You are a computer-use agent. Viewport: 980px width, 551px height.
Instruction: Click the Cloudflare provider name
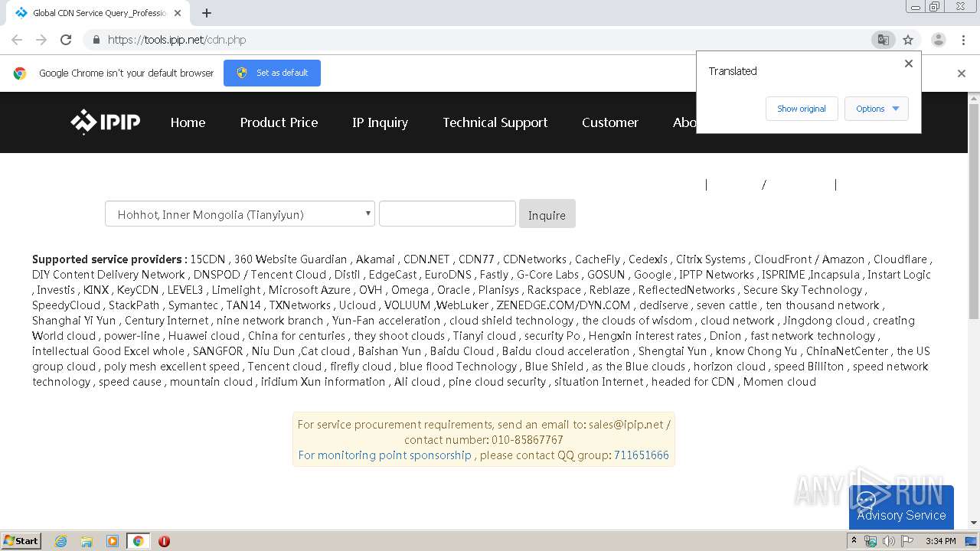(x=900, y=259)
